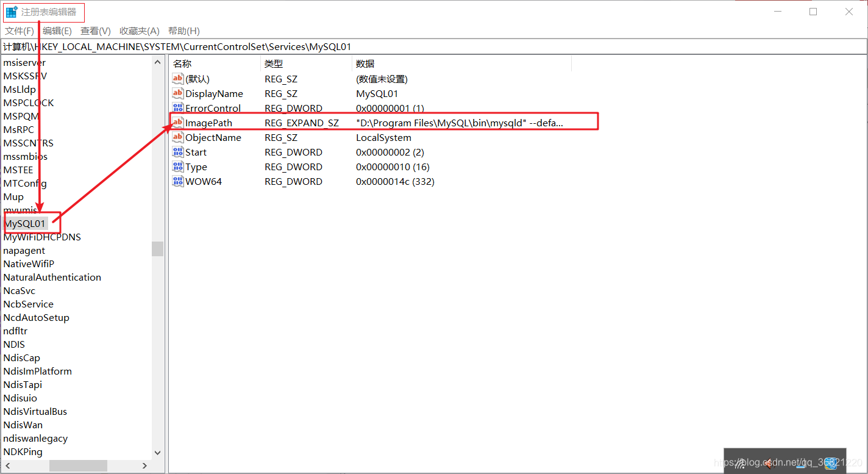This screenshot has height=474, width=868.
Task: Click the Type DWORD value icon
Action: pos(177,167)
